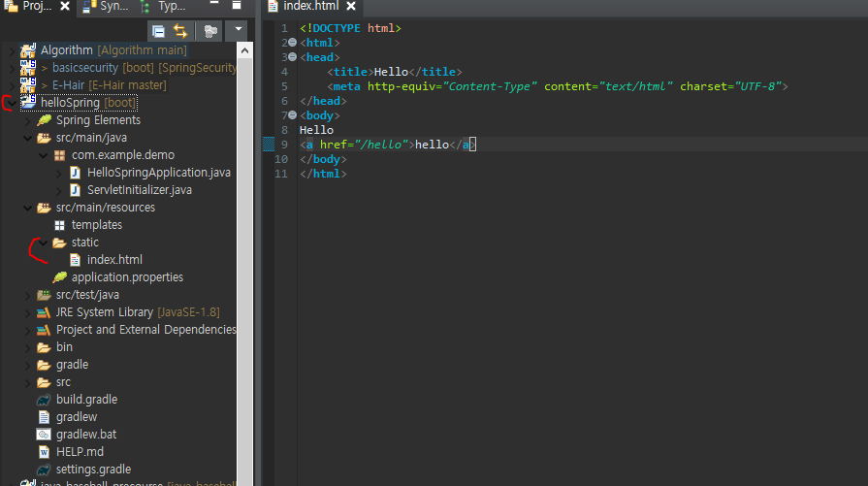Screen dimensions: 868x486
Task: Fold the html tag on line 2
Action: [x=292, y=42]
